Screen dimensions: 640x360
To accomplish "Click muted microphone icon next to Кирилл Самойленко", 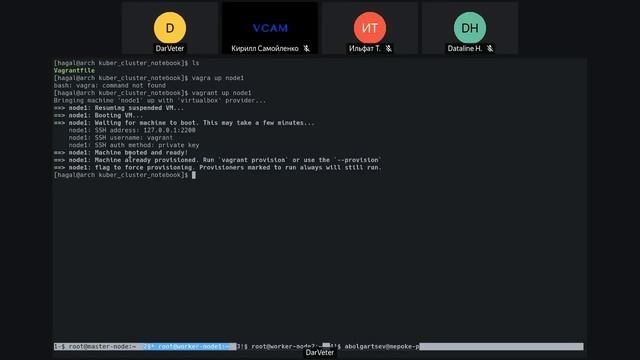I will tap(307, 49).
